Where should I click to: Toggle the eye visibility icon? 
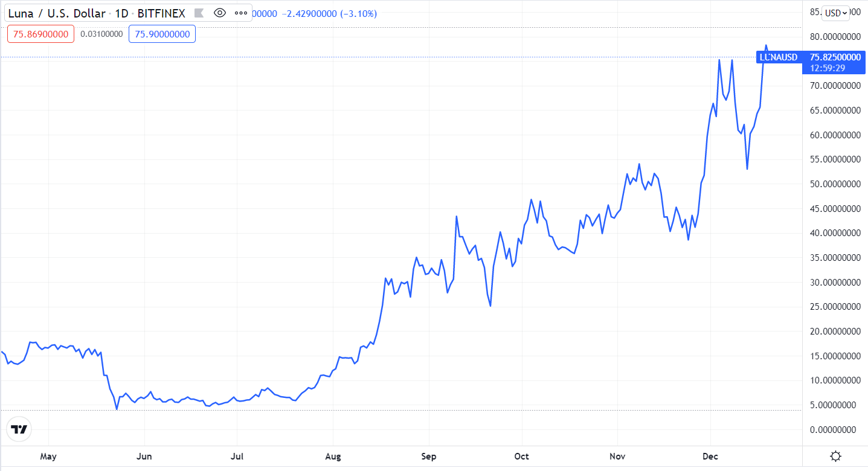(x=220, y=13)
